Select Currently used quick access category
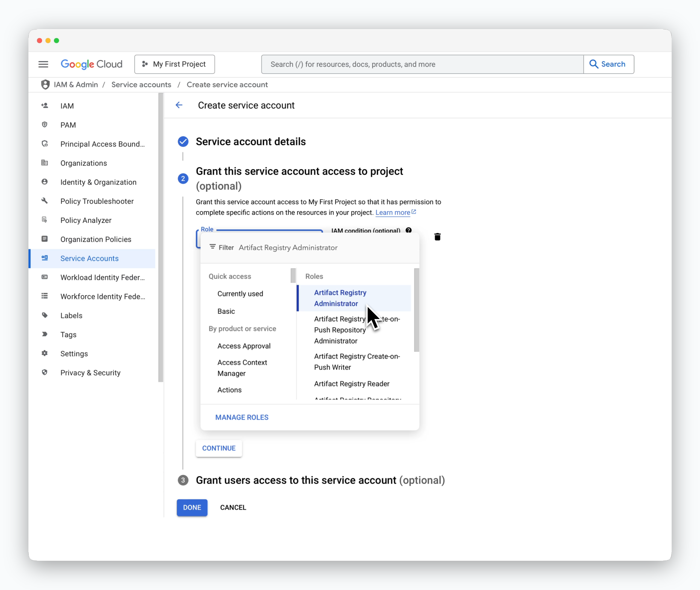The width and height of the screenshot is (700, 590). [240, 293]
